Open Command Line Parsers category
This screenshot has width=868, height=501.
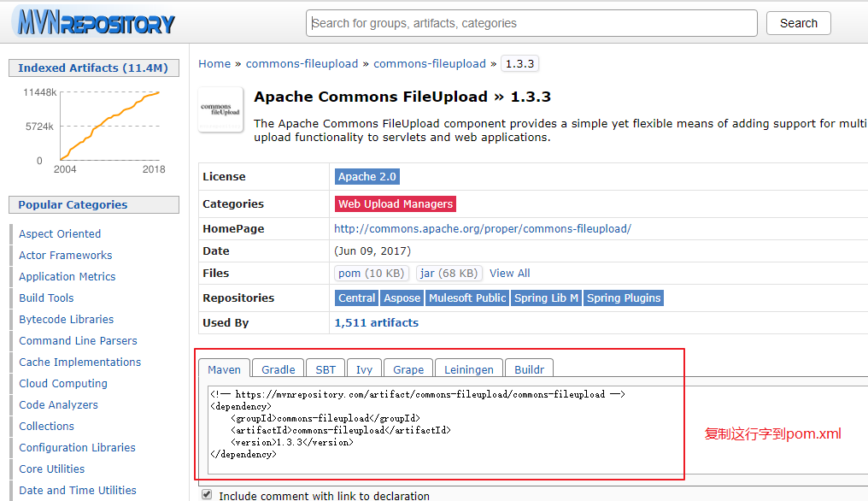tap(78, 341)
